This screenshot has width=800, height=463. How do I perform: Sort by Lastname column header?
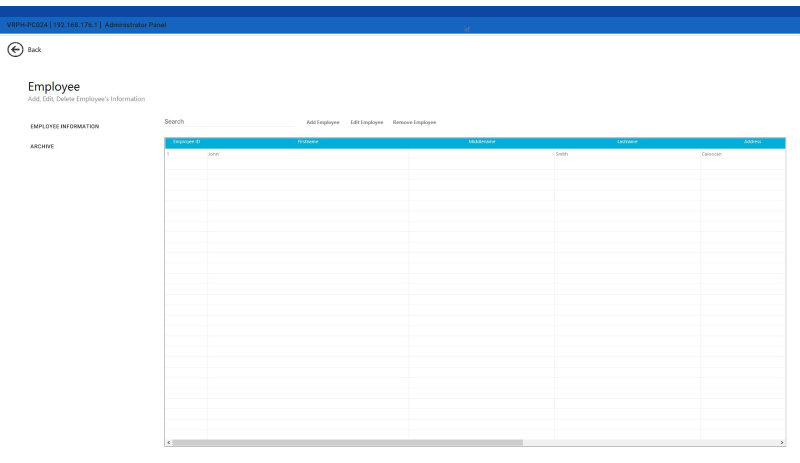628,142
